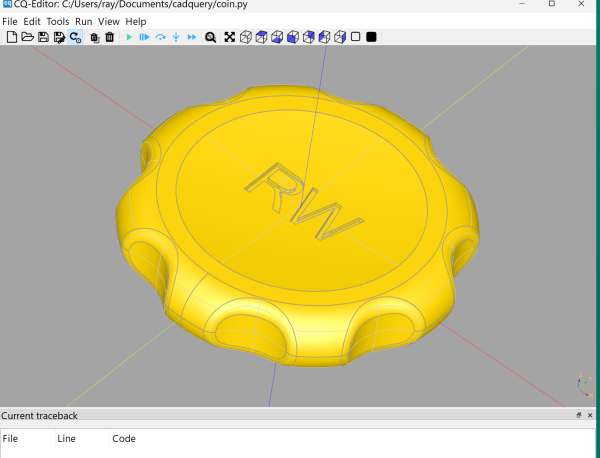
Task: Toggle automatic reload and preview
Action: click(75, 37)
